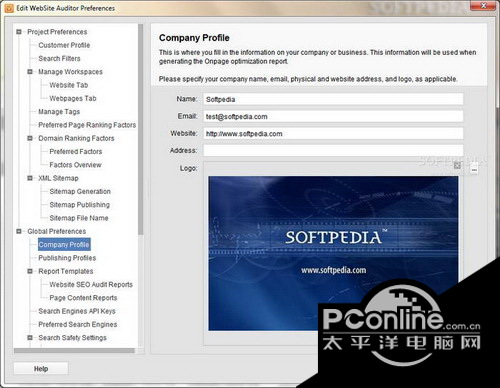Select Sitemap Generation item
This screenshot has height=388, width=500.
[80, 191]
